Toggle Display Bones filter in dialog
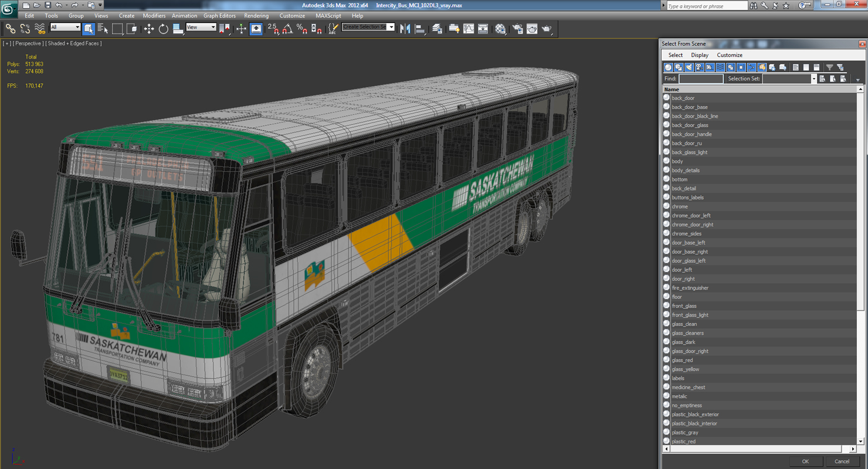868x469 pixels. click(x=751, y=67)
